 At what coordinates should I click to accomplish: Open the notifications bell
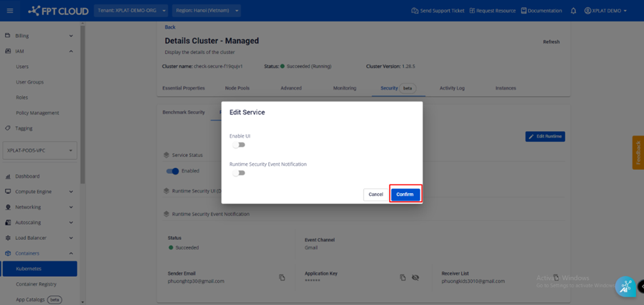[573, 11]
